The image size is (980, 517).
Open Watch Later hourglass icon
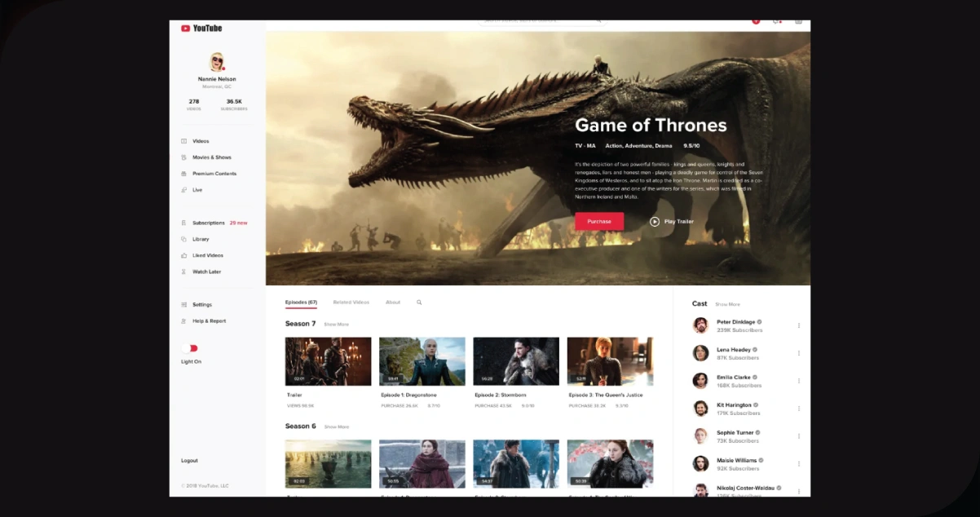pyautogui.click(x=184, y=272)
